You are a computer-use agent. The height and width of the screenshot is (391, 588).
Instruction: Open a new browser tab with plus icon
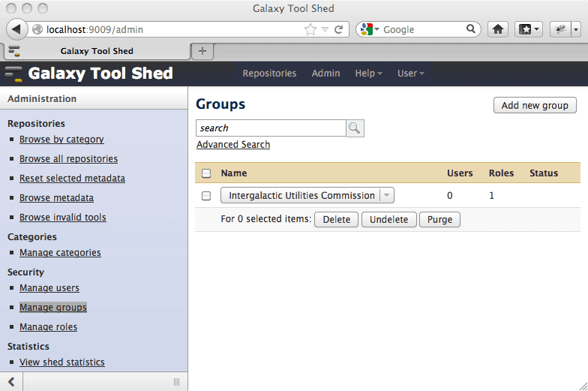[x=202, y=51]
